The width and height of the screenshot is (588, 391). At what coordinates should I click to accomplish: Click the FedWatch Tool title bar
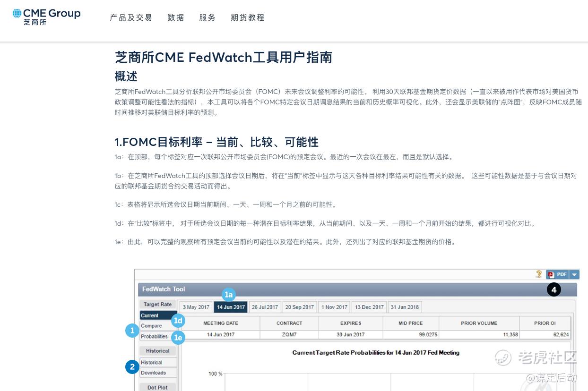[357, 289]
